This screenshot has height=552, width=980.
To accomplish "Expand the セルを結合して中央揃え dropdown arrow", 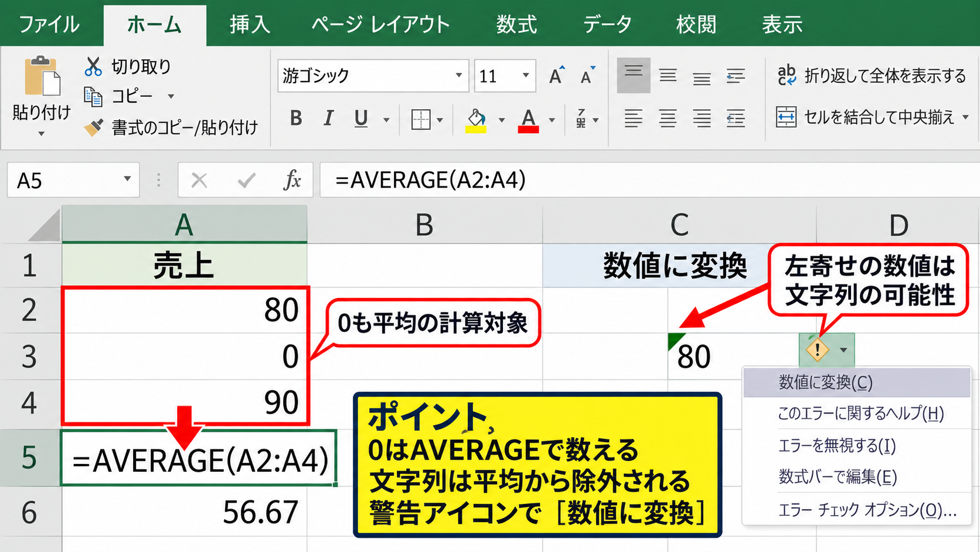I will tap(966, 117).
